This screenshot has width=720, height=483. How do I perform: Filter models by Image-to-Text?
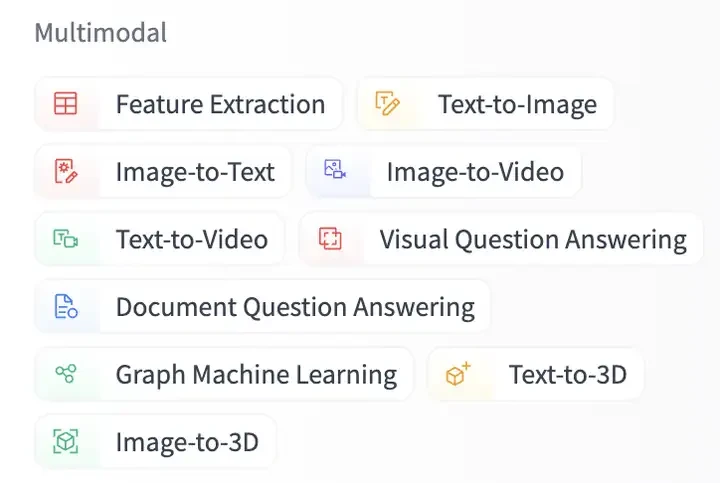tap(195, 172)
